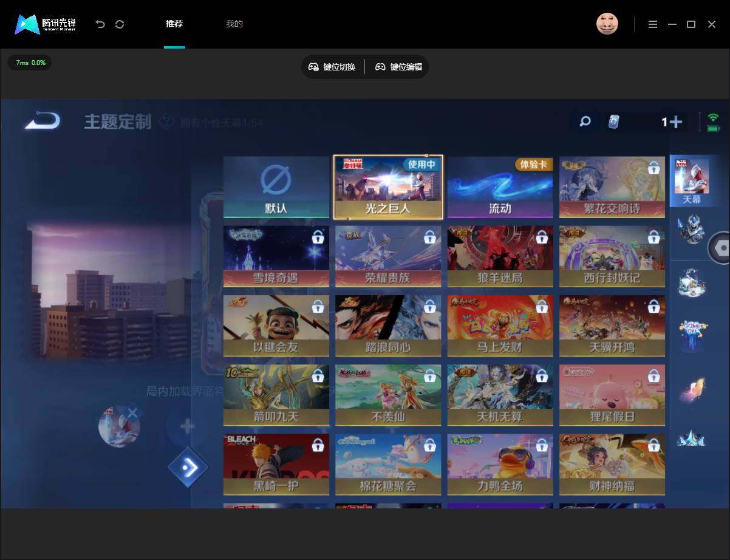This screenshot has width=730, height=560.
Task: Click the undo arrow icon in title bar
Action: (x=100, y=24)
